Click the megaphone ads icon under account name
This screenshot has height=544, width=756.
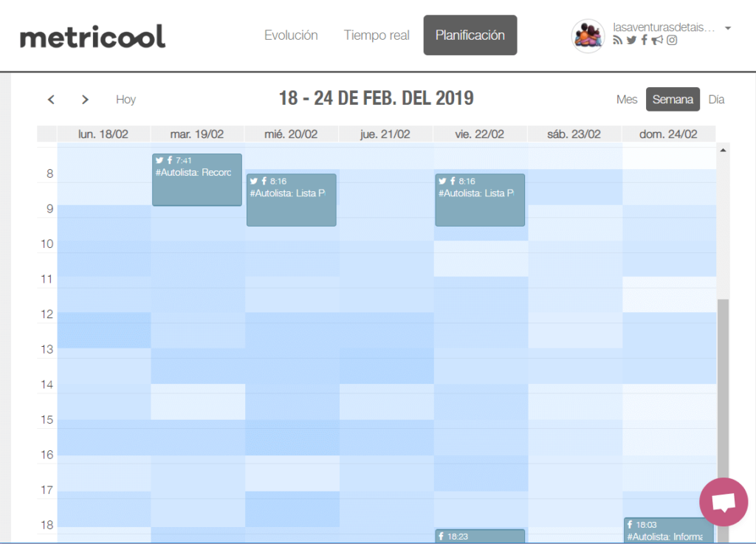[x=657, y=41]
